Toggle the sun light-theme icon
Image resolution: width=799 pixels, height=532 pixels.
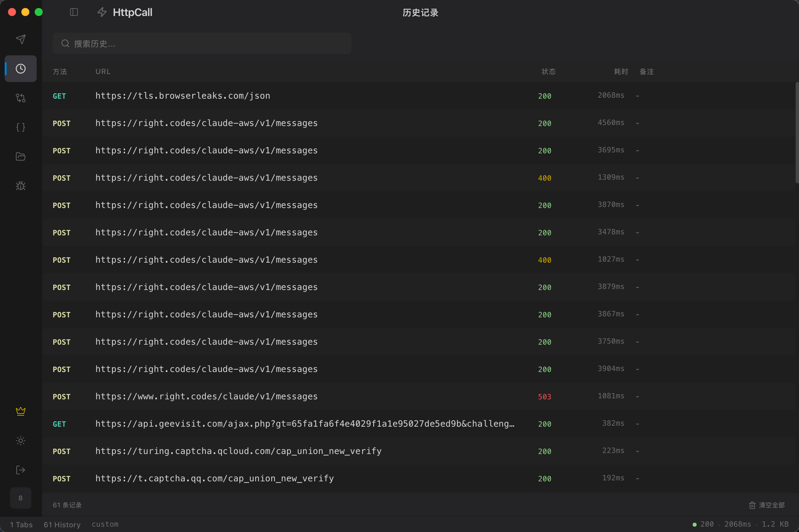pyautogui.click(x=21, y=441)
